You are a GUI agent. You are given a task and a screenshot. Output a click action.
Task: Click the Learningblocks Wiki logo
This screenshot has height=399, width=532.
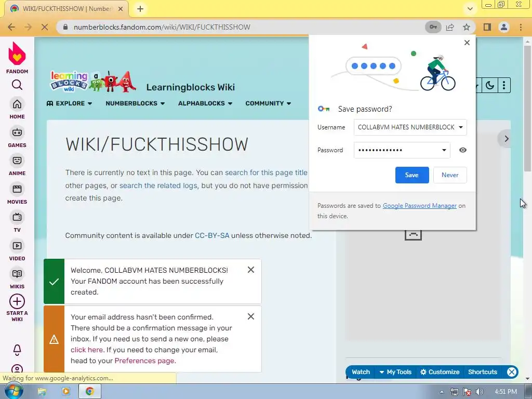pyautogui.click(x=93, y=82)
